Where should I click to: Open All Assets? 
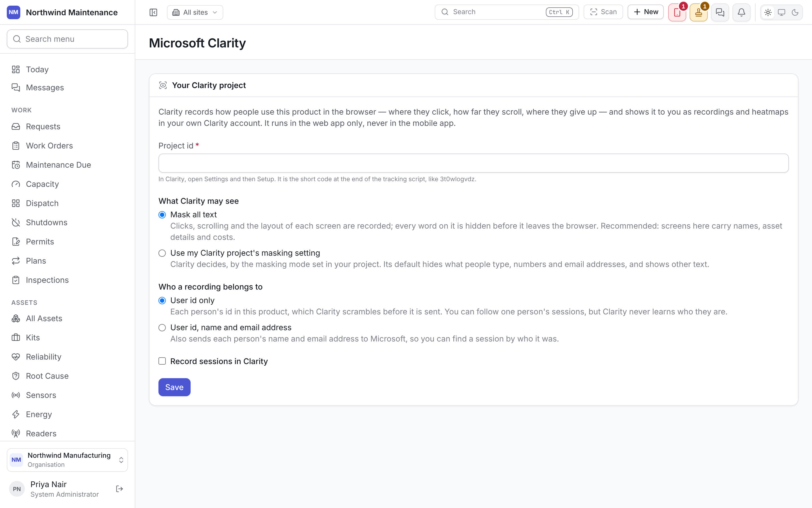(67, 318)
